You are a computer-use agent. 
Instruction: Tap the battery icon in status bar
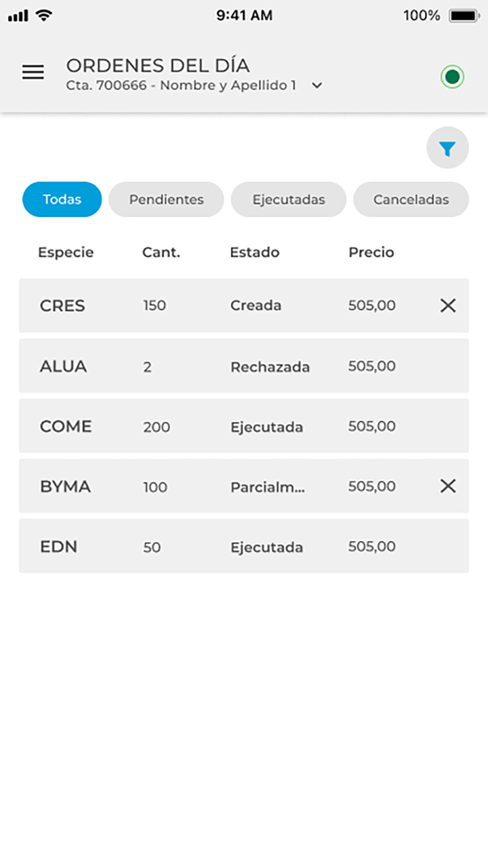point(464,16)
